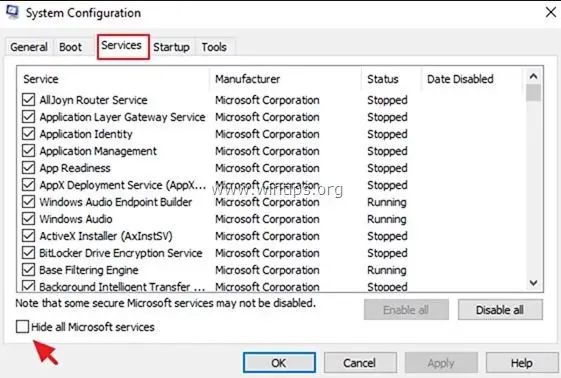Close the System Configuration dialog

(x=551, y=12)
